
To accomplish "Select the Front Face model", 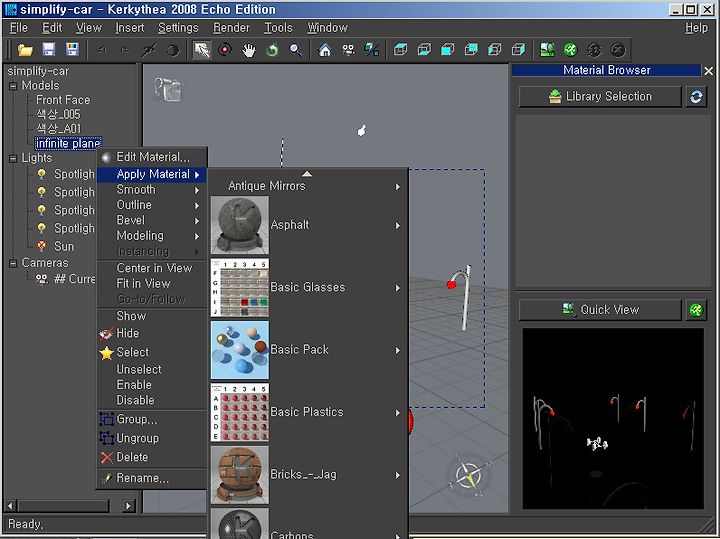I will click(63, 100).
